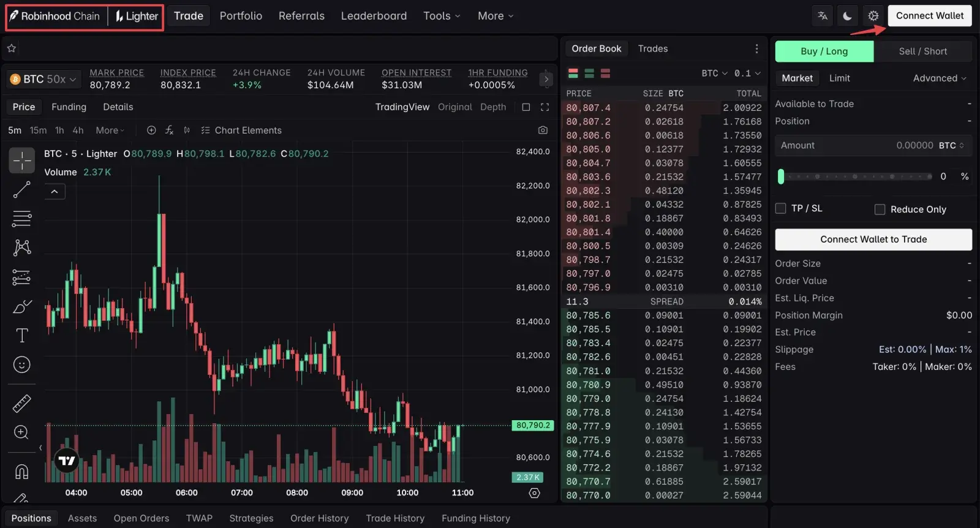Open the chart type candles icon

[x=187, y=130]
